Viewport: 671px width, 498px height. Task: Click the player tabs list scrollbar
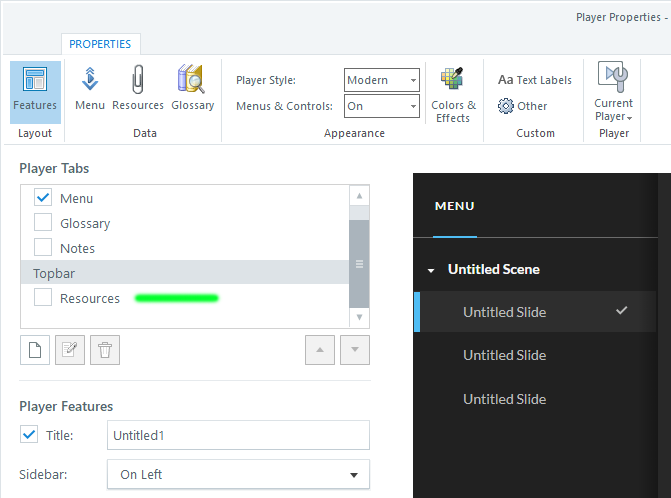point(360,264)
